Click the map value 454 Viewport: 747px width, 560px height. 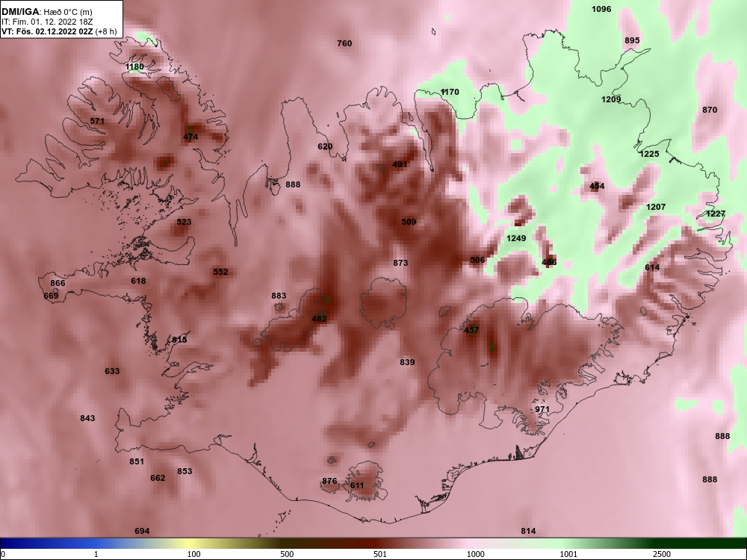597,186
